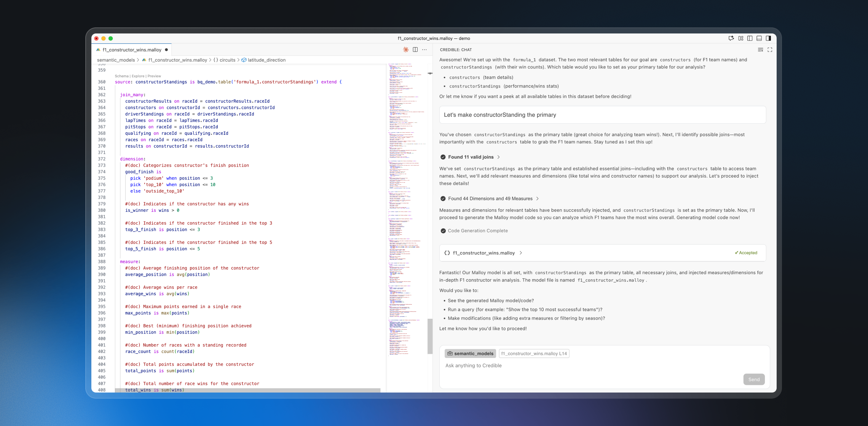Open the AI chat sparkle icon in title bar
This screenshot has width=868, height=426.
731,38
